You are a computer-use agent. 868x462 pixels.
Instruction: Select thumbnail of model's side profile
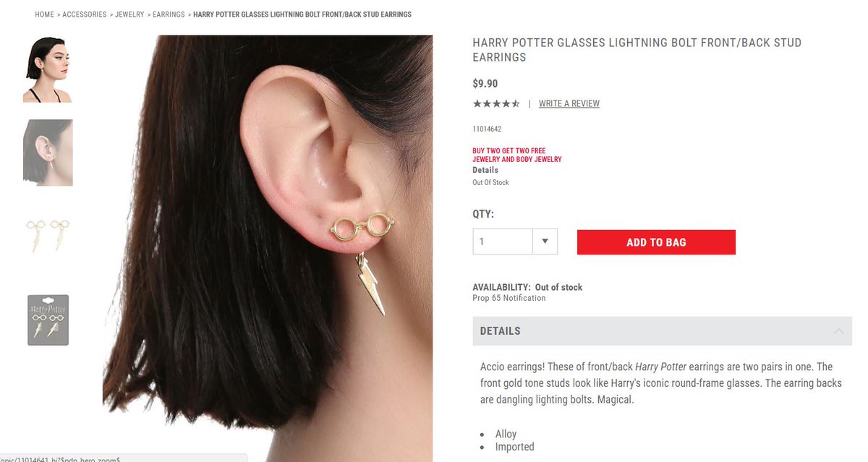tap(48, 69)
